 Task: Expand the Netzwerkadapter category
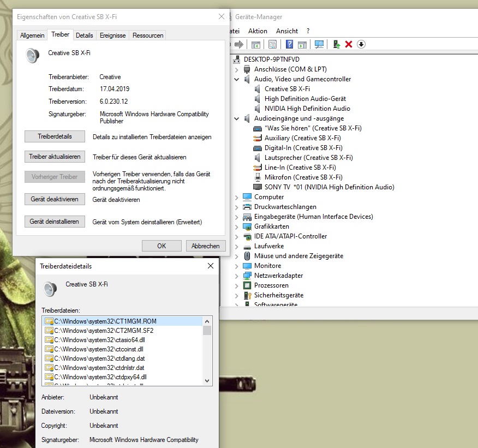[x=237, y=276]
